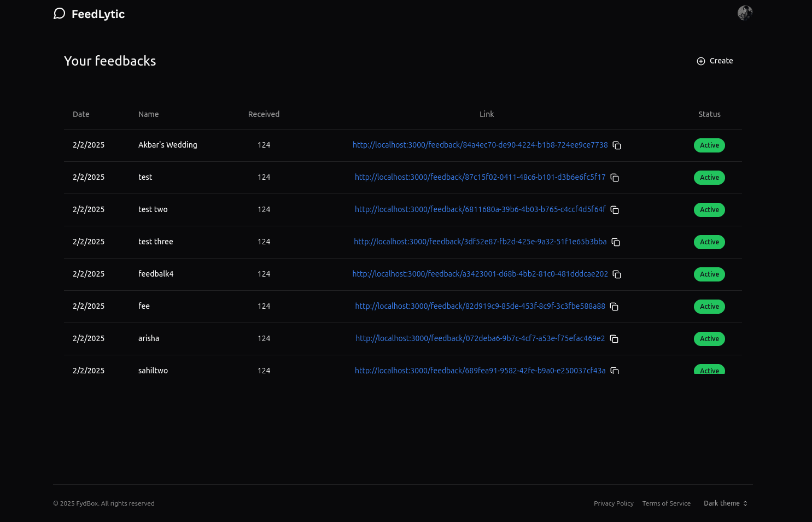
Task: Select the 'test three' name cell
Action: tap(155, 242)
